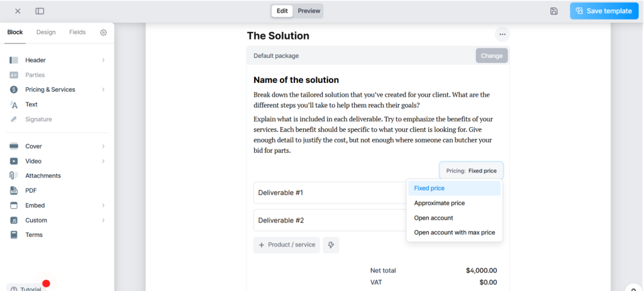This screenshot has width=644, height=291.
Task: Click the Save template button
Action: (603, 11)
